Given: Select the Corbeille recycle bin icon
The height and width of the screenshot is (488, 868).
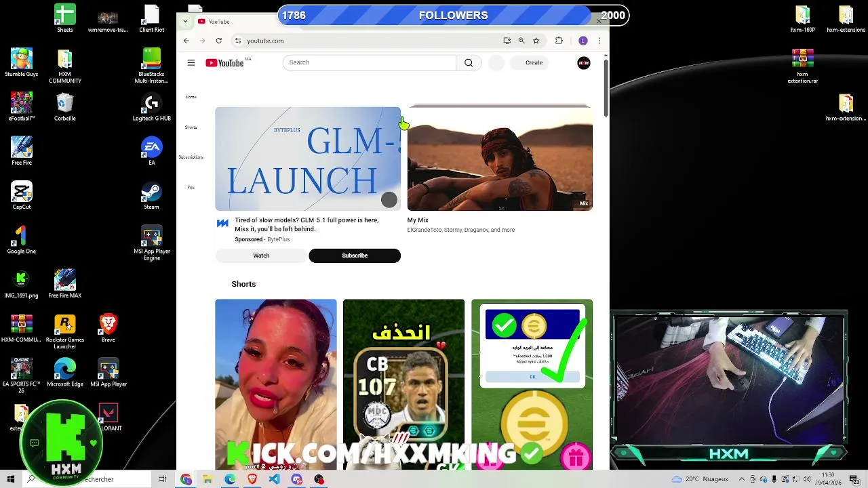Looking at the screenshot, I should point(65,107).
